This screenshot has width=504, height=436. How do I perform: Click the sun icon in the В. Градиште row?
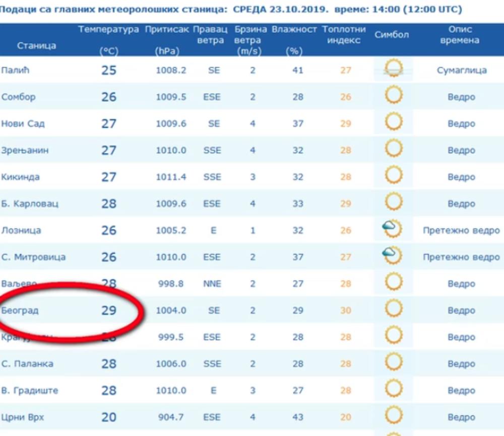(x=393, y=389)
